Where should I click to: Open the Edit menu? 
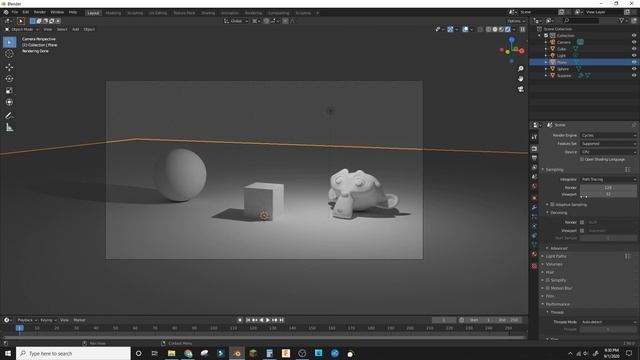point(26,13)
